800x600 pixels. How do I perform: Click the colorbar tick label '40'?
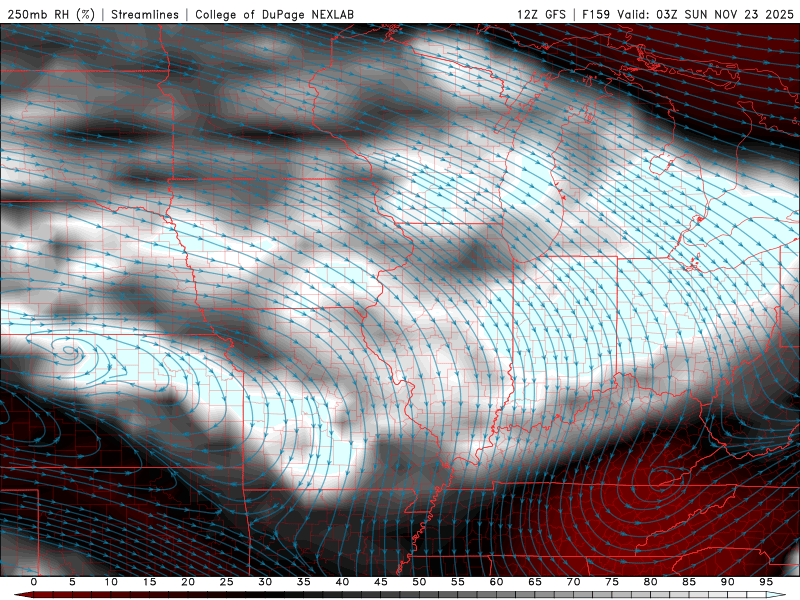coord(342,582)
